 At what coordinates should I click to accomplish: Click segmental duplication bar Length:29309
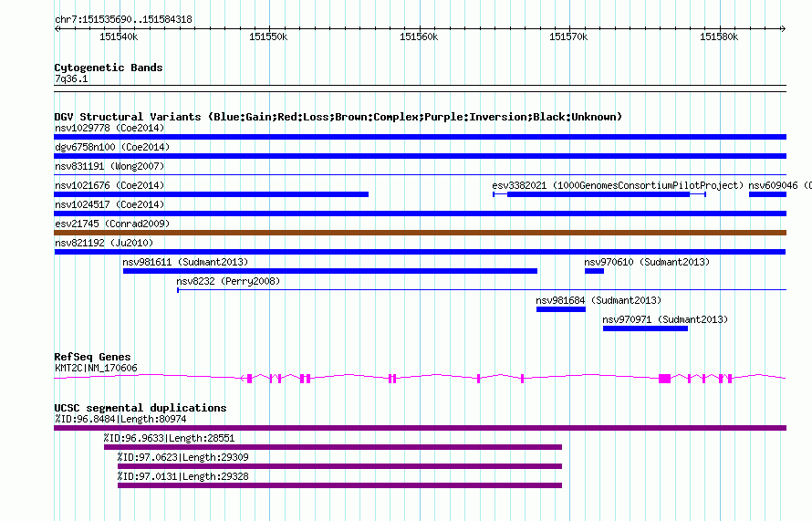[x=339, y=466]
